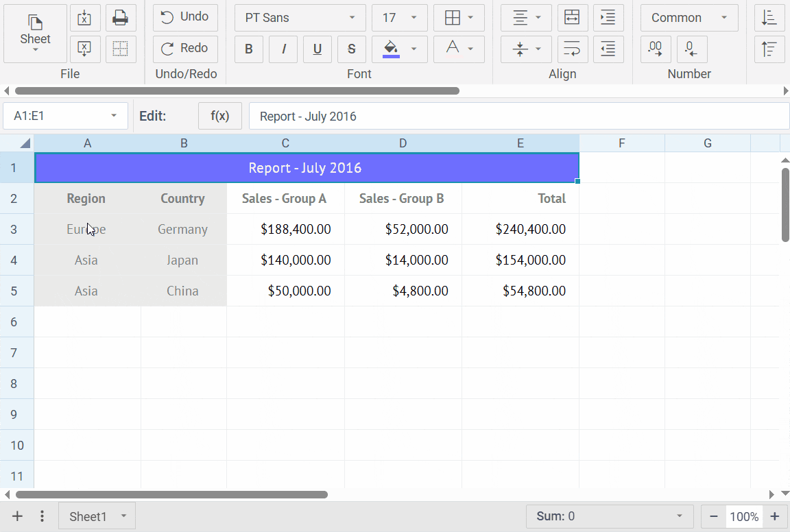Viewport: 790px width, 532px height.
Task: Click the formula input showing Report - July 2016
Action: (518, 116)
